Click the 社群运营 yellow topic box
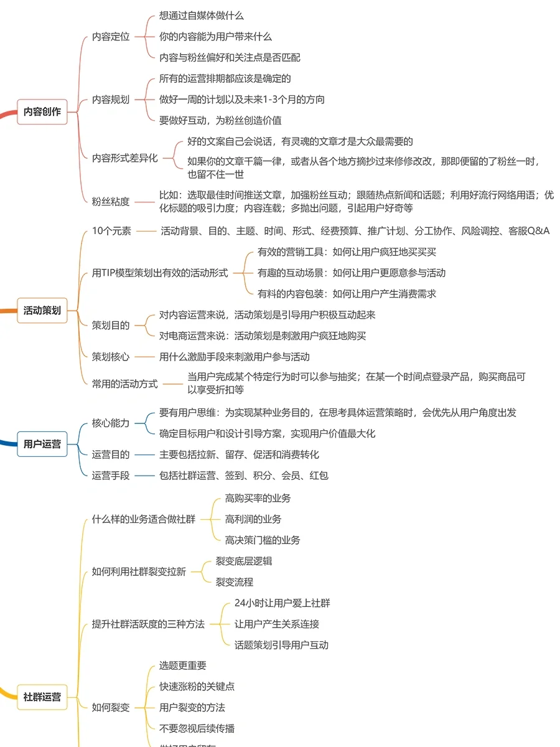 pyautogui.click(x=42, y=697)
